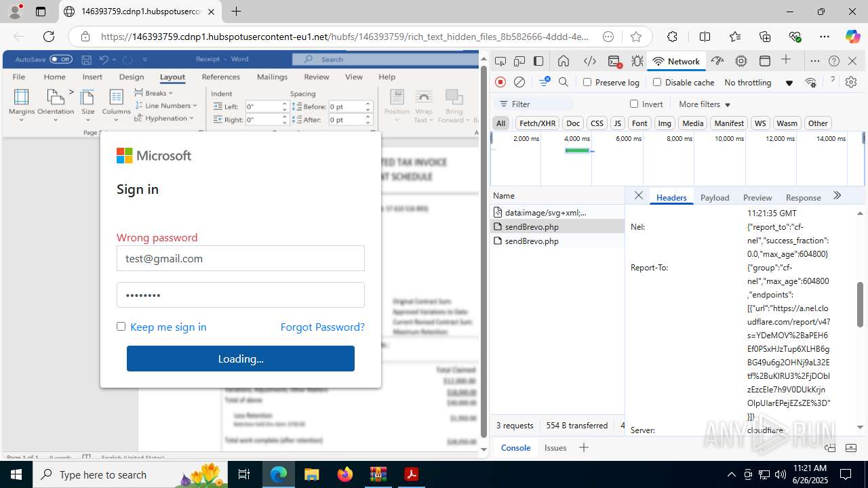Click Forgot Password? link
Viewport: 868px width, 488px height.
pos(322,327)
